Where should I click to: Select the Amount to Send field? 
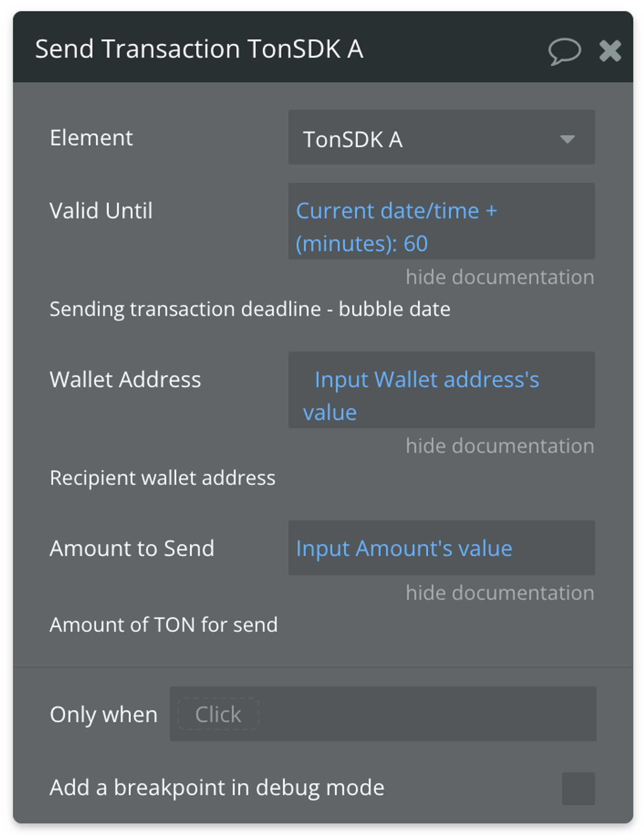click(x=442, y=548)
